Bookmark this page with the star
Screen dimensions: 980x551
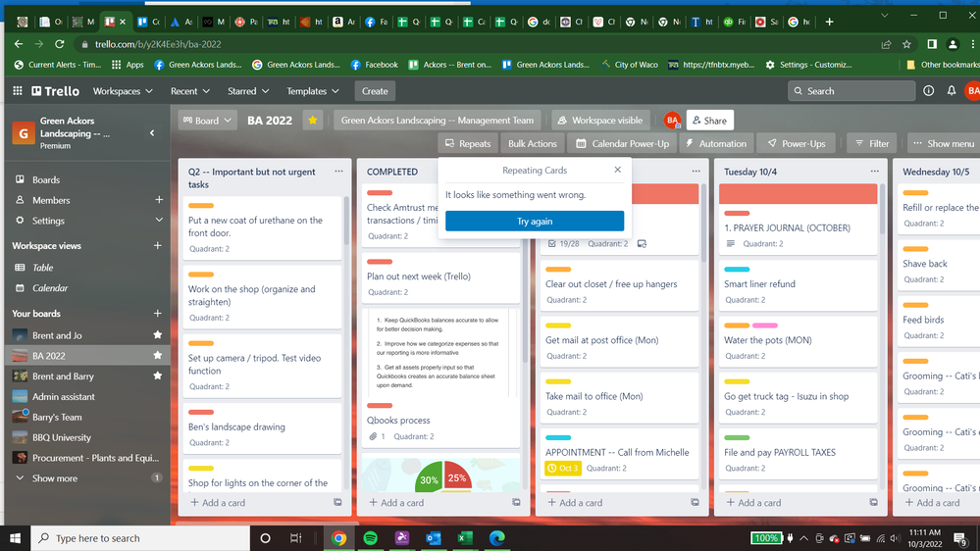[906, 44]
